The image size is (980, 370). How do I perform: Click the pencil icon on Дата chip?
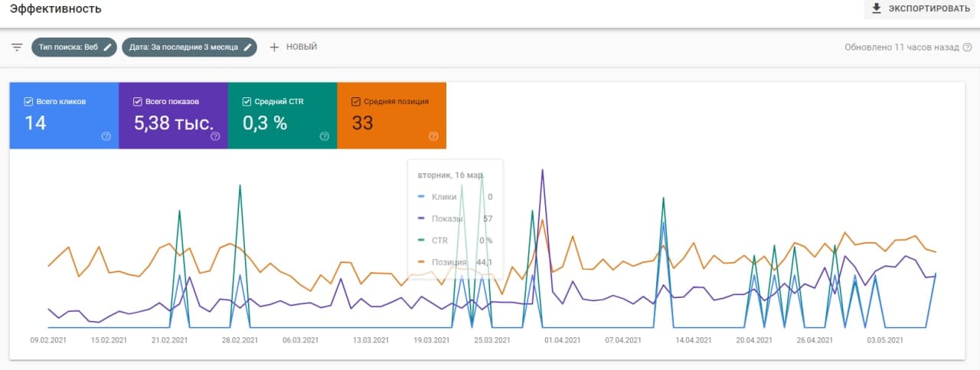tap(247, 47)
